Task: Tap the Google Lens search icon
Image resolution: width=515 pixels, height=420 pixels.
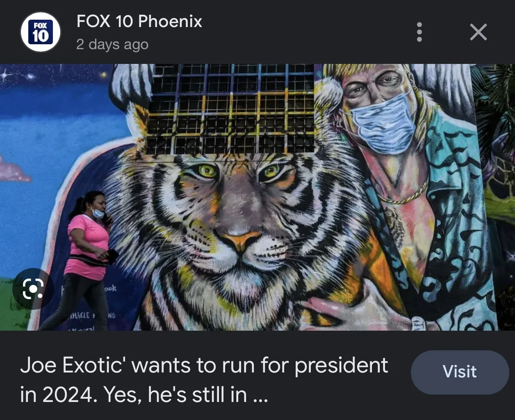Action: (x=33, y=289)
